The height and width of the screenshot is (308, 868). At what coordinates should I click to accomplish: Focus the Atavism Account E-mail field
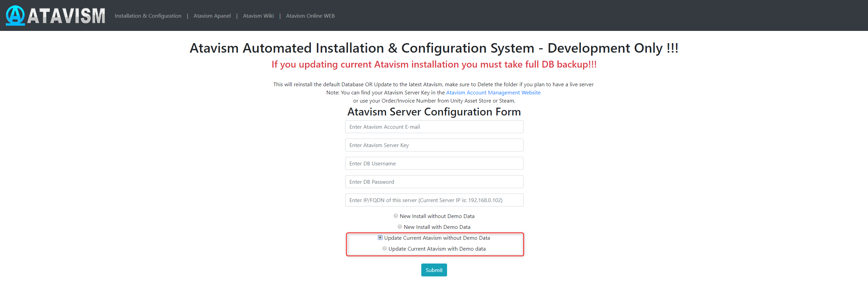coord(434,127)
